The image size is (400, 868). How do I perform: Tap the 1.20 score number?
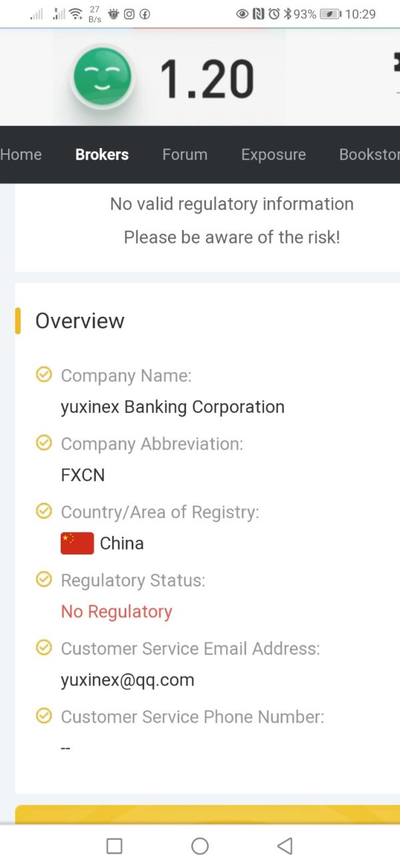(207, 78)
